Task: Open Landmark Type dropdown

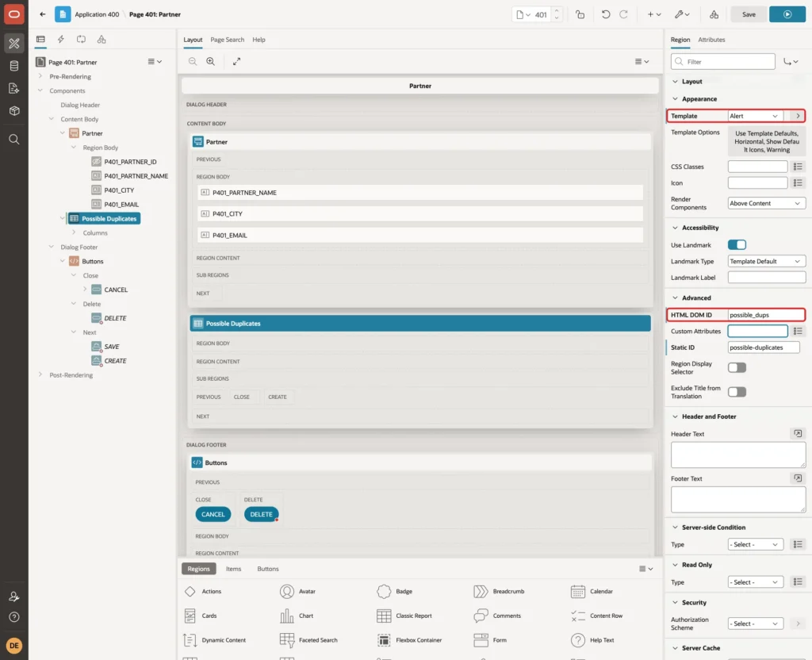Action: coord(767,261)
